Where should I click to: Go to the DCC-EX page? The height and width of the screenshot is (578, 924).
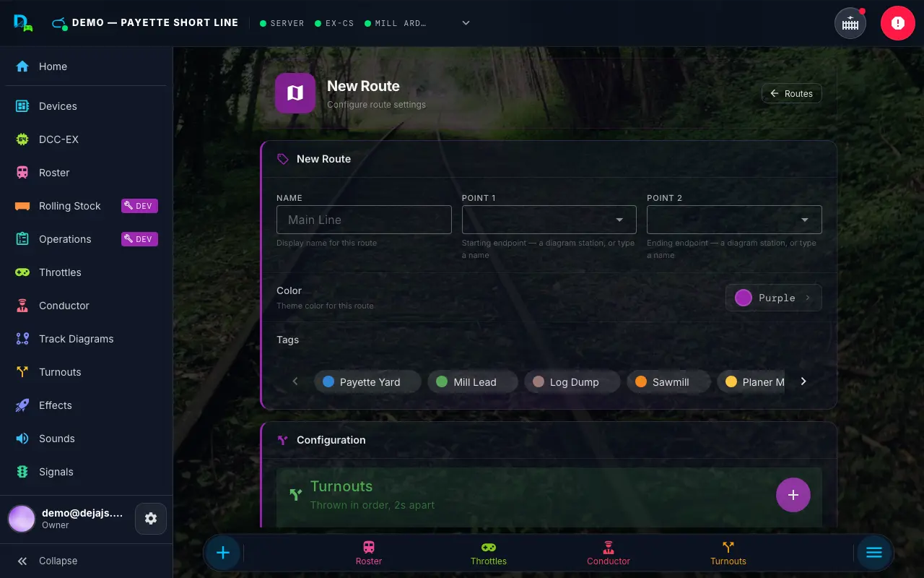pyautogui.click(x=86, y=139)
